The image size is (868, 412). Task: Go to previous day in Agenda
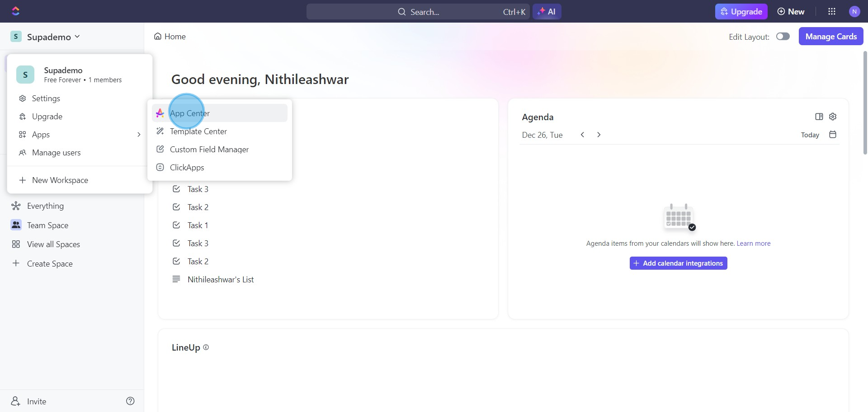point(582,135)
